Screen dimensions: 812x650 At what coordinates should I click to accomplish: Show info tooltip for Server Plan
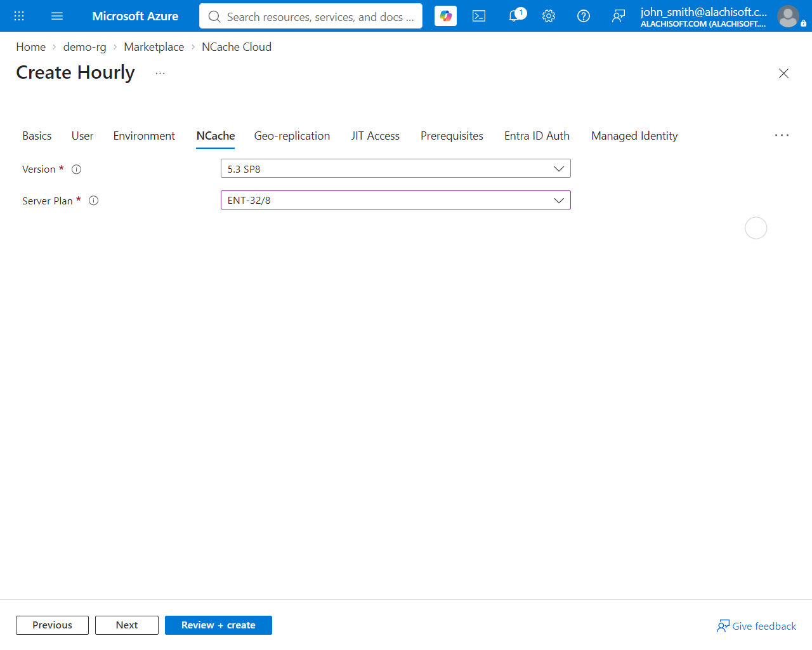click(x=94, y=201)
